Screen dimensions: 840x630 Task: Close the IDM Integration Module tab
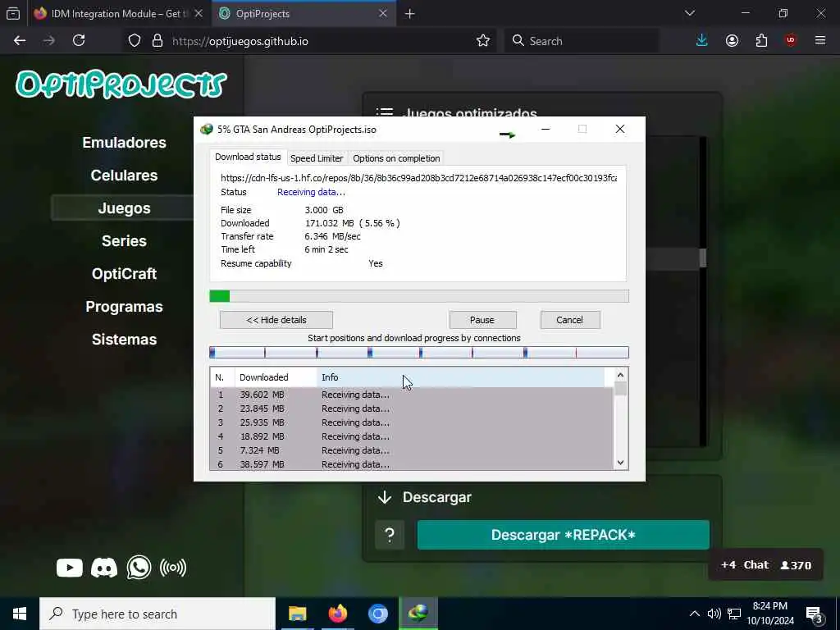click(199, 13)
